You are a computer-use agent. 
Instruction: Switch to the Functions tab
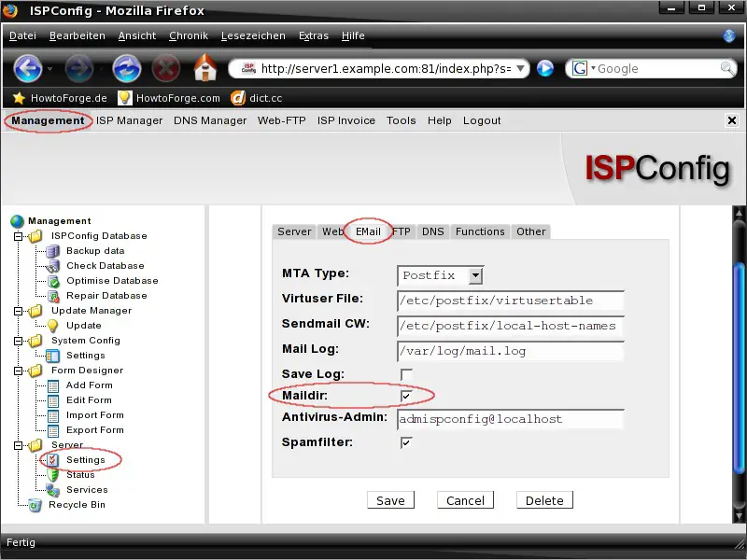click(480, 231)
